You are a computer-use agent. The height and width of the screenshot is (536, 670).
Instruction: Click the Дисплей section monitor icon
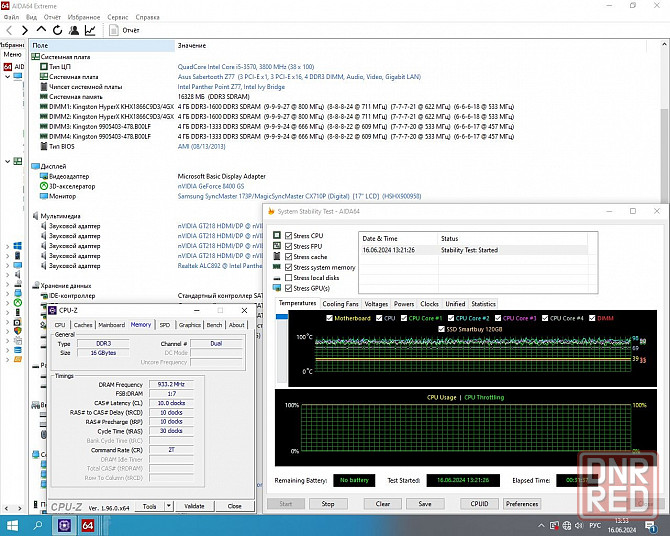[35, 166]
